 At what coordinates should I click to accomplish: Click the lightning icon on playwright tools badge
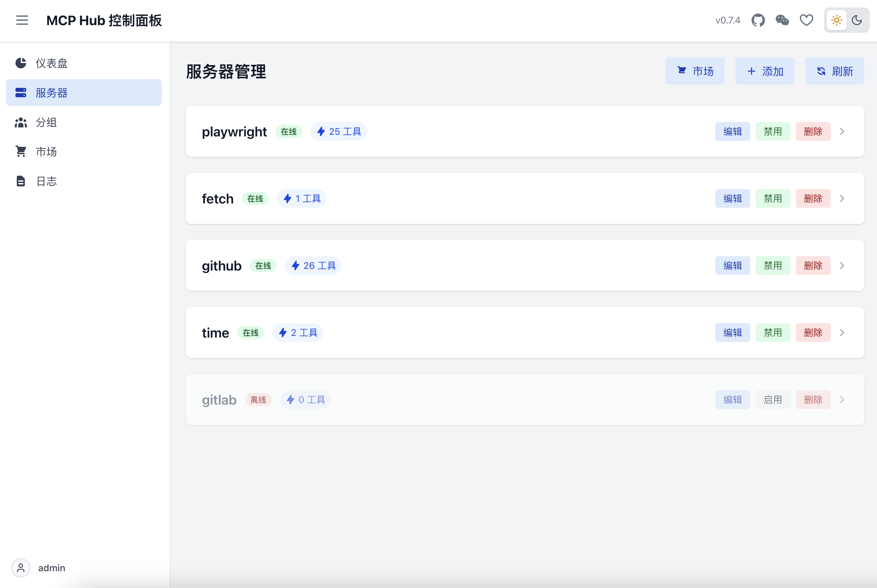[x=321, y=132]
